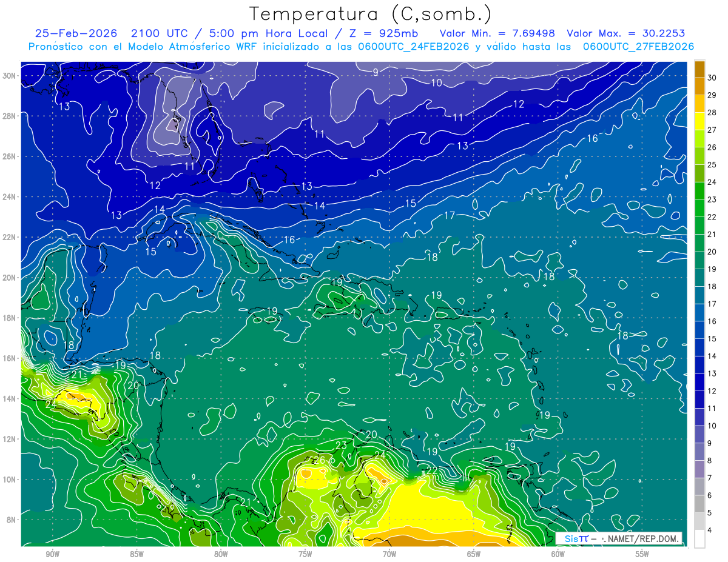Click the '30N' latitude axis label
Viewport: 728px width, 562px height.
pos(10,76)
